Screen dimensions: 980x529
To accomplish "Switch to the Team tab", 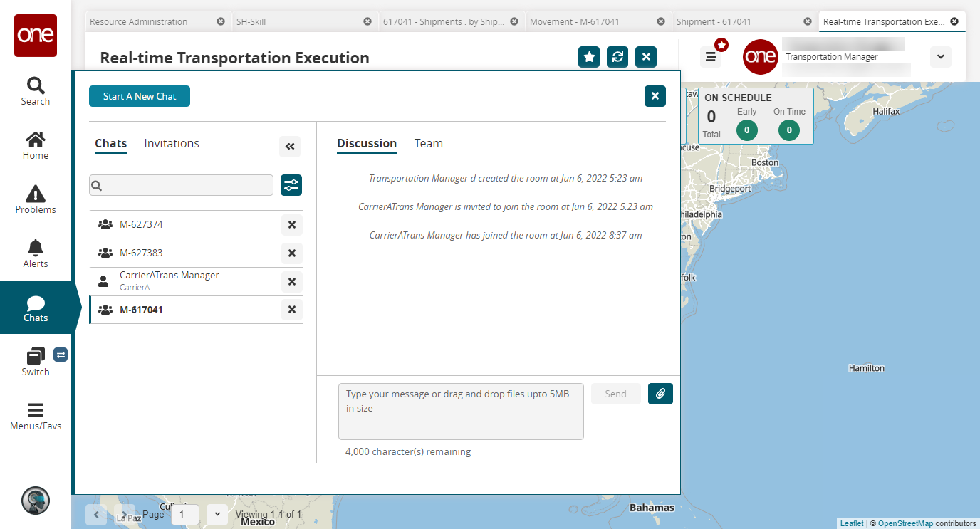I will (428, 144).
